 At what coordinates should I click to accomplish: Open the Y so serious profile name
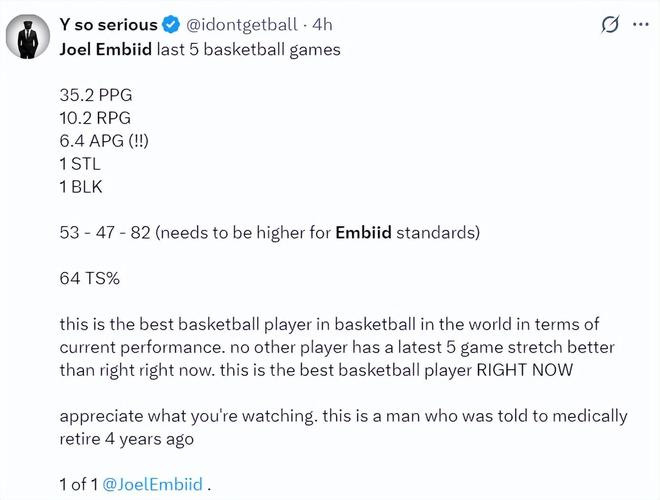tap(109, 23)
